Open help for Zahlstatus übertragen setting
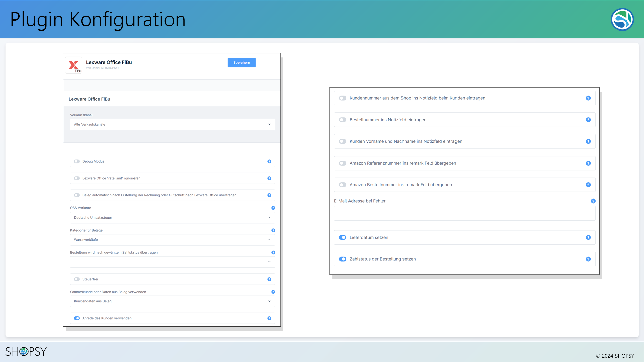644x362 pixels. pos(273,253)
